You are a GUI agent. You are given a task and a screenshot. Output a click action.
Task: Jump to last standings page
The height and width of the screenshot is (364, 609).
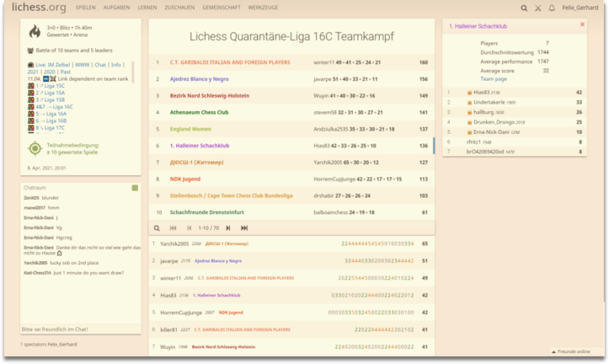tap(244, 228)
